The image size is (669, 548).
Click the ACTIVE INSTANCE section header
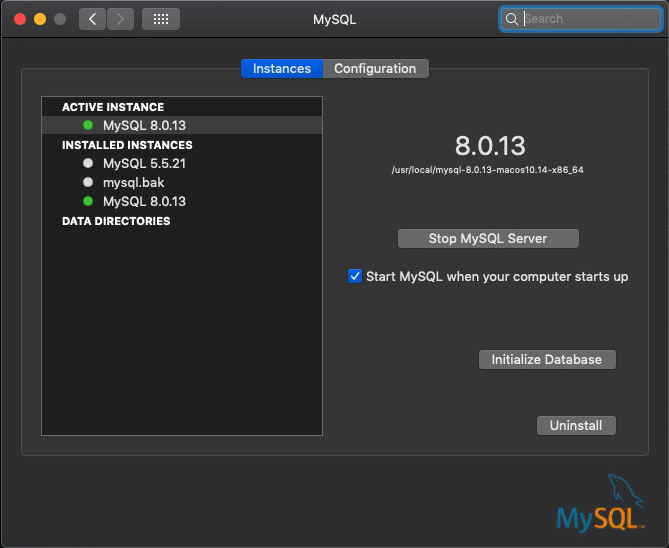coord(113,107)
